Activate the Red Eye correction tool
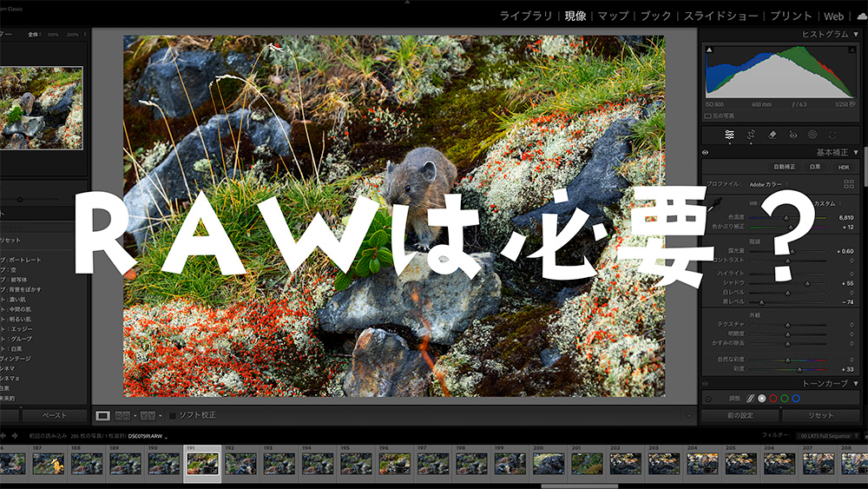 [x=792, y=135]
